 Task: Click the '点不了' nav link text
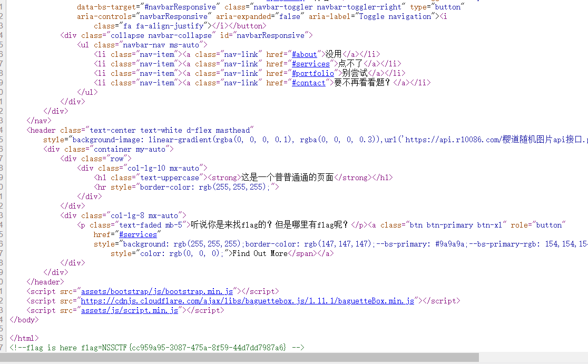coord(350,64)
